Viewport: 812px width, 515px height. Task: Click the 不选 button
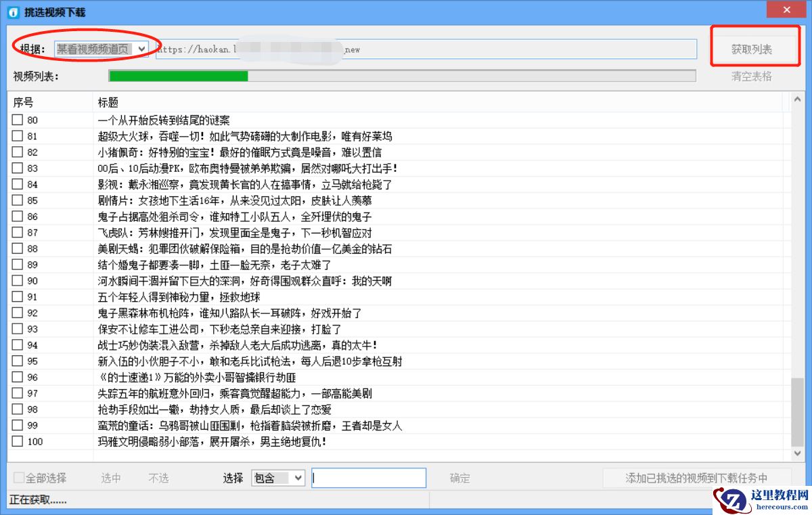tap(158, 478)
